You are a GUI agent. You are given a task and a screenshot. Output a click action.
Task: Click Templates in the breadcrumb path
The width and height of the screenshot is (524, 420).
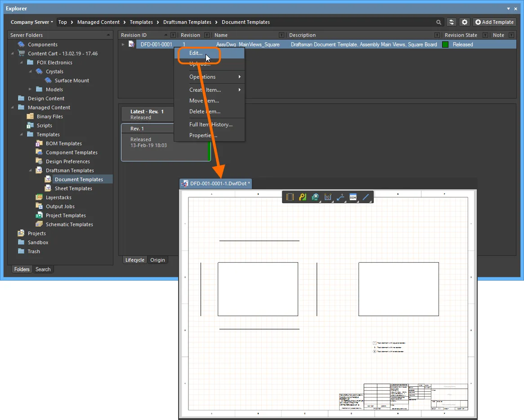coord(141,22)
